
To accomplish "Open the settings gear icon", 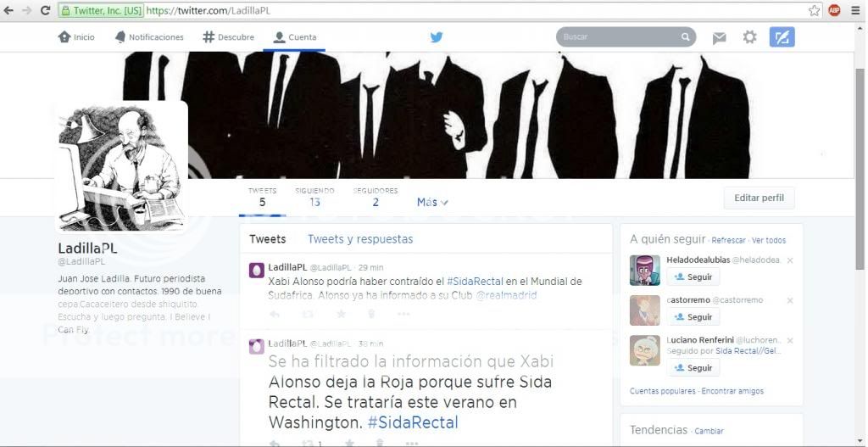I will (749, 37).
